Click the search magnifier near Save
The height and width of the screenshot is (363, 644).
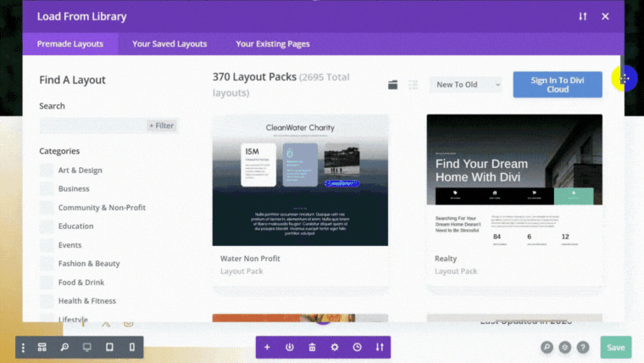coord(547,348)
